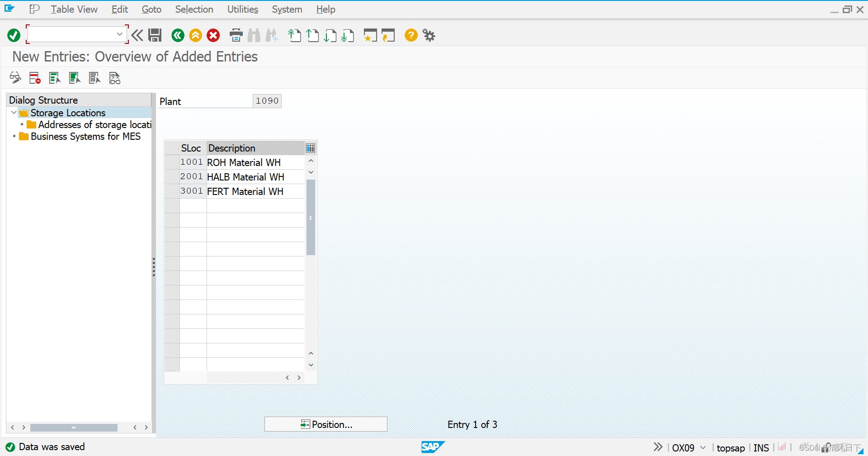Click the INS insert mode indicator
Screen dimensions: 868x456
click(761, 448)
